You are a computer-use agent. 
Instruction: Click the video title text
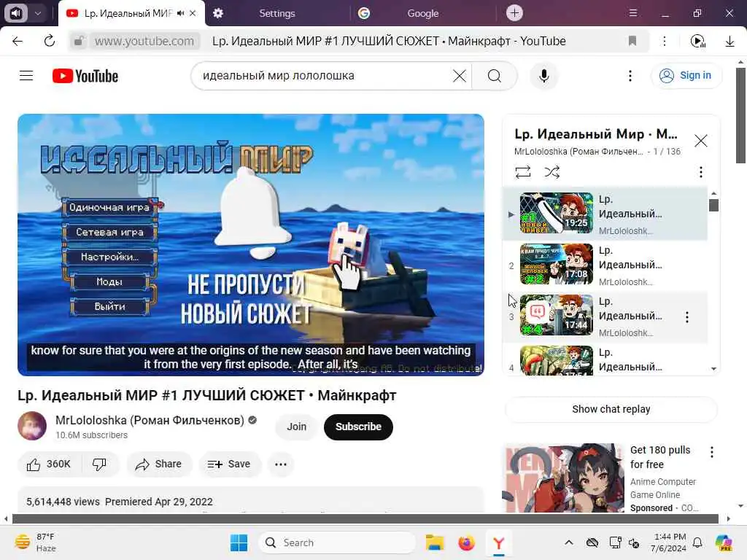206,396
